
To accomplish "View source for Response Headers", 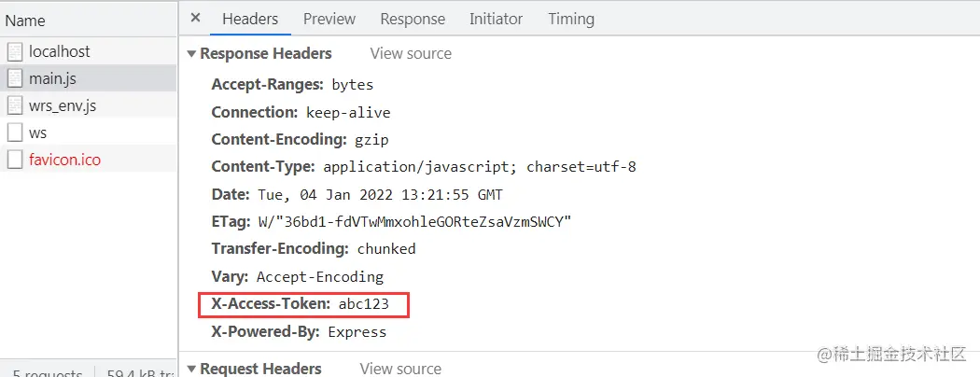I will tap(411, 54).
